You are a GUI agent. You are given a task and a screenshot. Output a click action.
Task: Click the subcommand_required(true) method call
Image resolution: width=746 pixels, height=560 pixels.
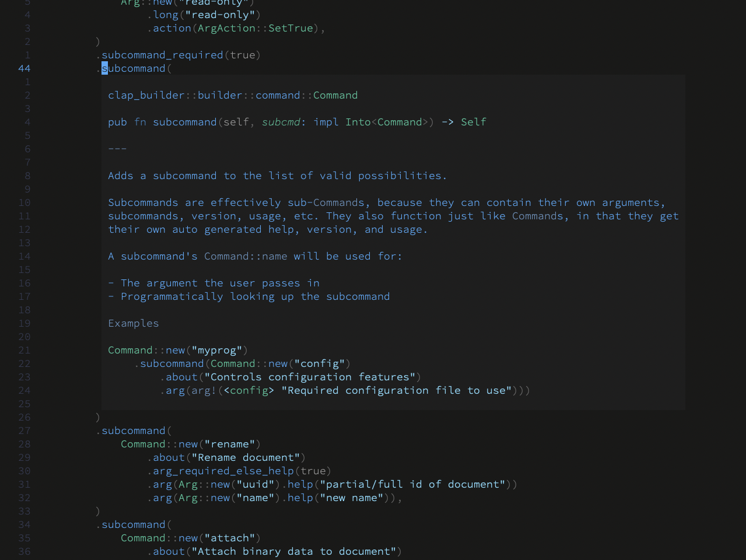pyautogui.click(x=181, y=55)
